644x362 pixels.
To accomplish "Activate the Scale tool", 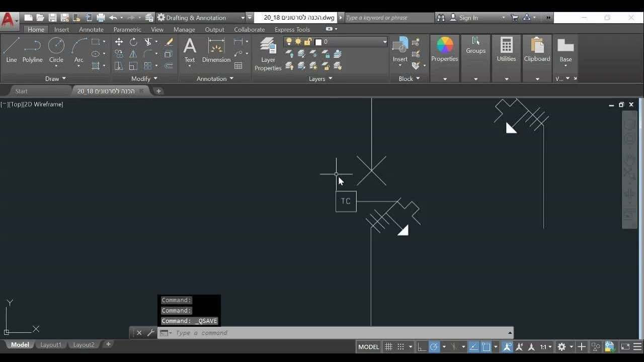I will [x=133, y=66].
